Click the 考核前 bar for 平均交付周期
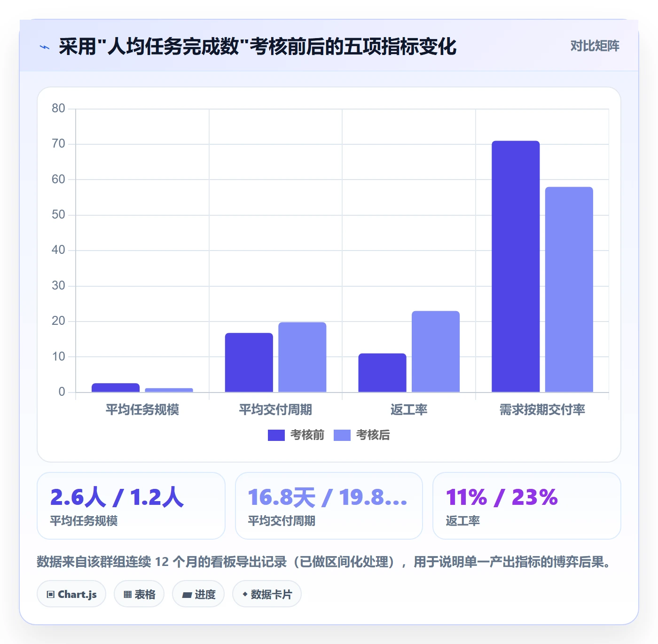 tap(249, 362)
